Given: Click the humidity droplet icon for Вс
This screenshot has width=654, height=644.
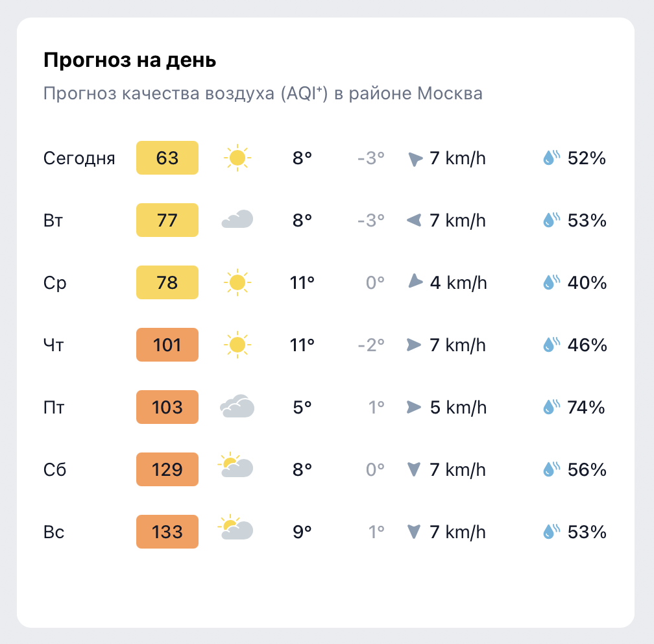Looking at the screenshot, I should coord(551,532).
